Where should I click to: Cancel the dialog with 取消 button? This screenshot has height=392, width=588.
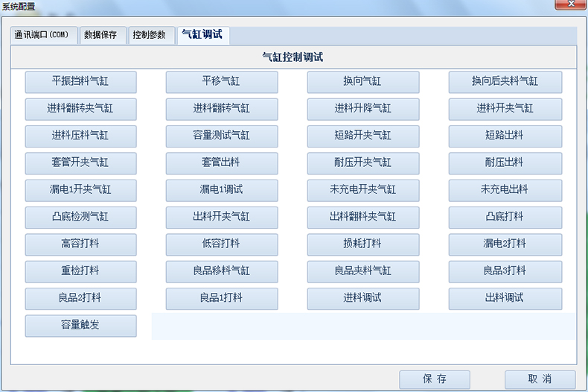[540, 379]
